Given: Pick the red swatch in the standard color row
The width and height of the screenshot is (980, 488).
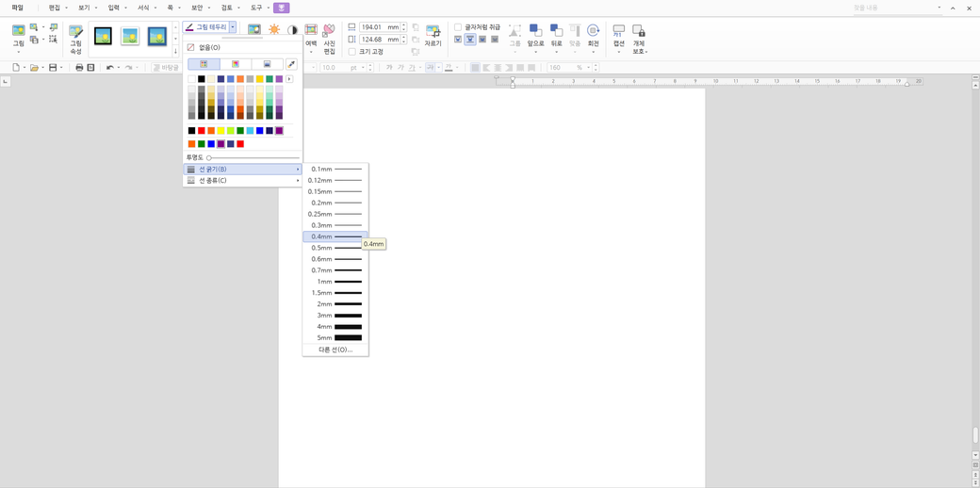Looking at the screenshot, I should tap(202, 131).
